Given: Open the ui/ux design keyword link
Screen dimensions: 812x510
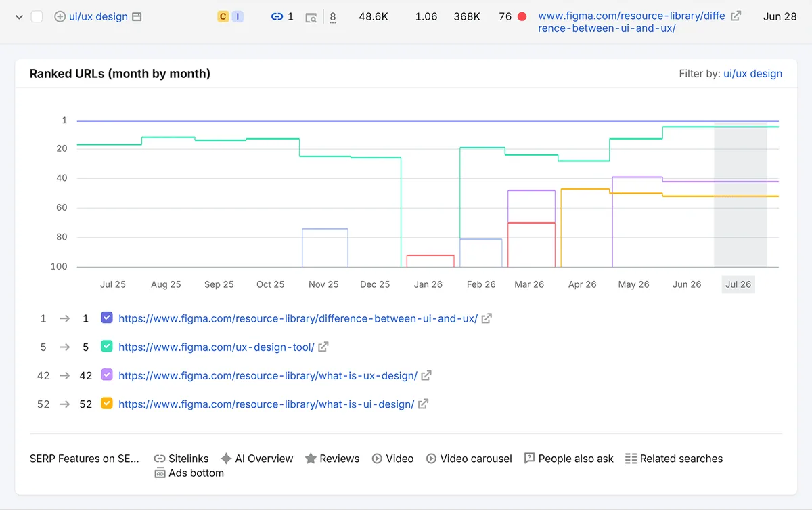Looking at the screenshot, I should coord(98,16).
